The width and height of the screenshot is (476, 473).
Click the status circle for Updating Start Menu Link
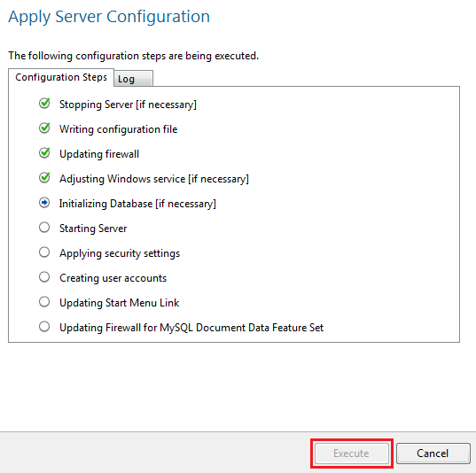(x=44, y=302)
